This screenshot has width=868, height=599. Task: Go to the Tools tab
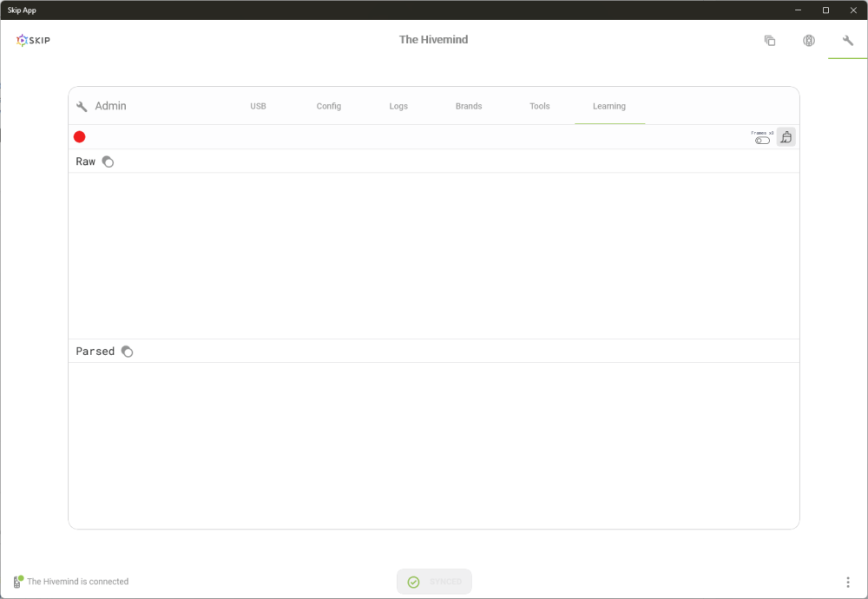540,106
